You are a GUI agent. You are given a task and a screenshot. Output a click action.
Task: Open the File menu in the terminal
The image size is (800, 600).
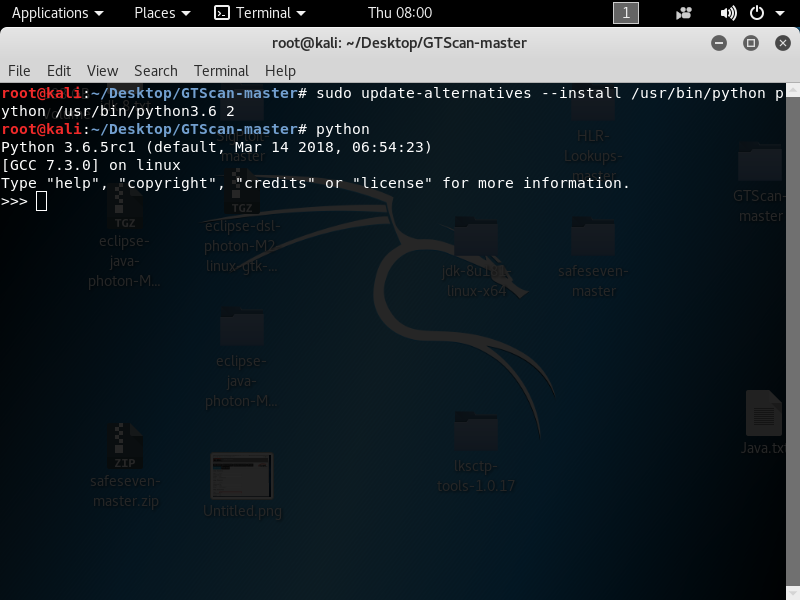click(19, 70)
